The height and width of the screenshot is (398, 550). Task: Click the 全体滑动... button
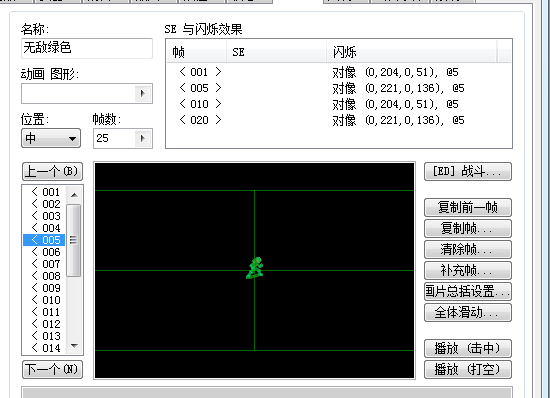[x=468, y=312]
